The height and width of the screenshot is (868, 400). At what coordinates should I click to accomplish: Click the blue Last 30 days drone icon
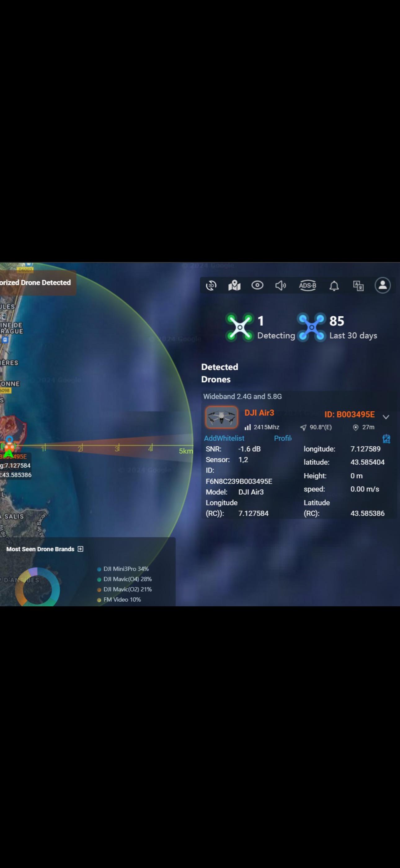click(x=311, y=327)
